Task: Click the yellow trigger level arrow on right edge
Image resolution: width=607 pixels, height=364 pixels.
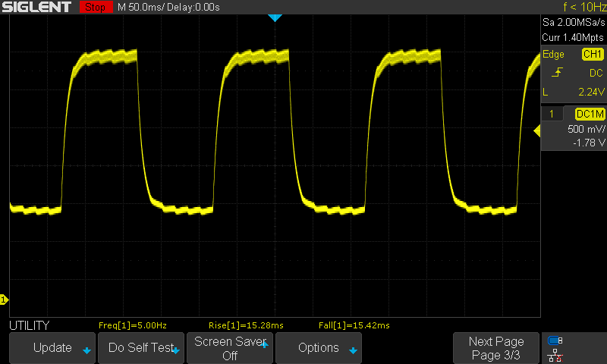Action: click(x=537, y=131)
